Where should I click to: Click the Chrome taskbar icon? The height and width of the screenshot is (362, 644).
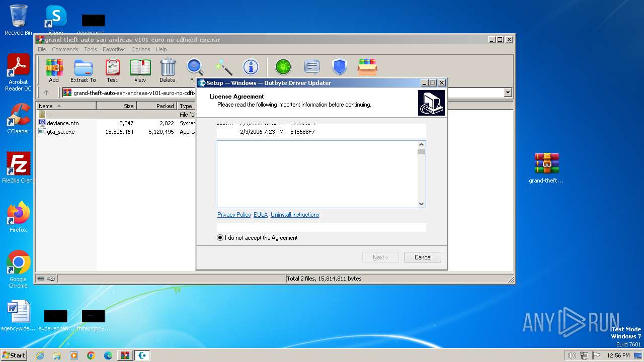91,355
